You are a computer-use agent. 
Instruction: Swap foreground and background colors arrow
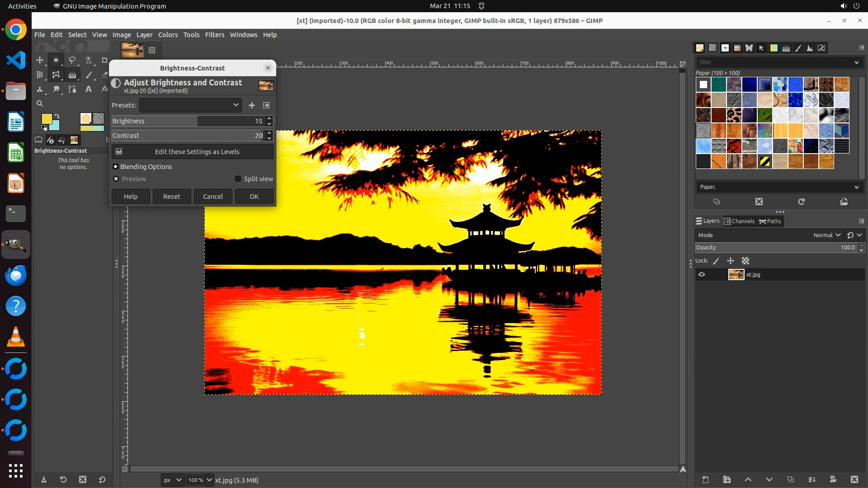point(57,116)
